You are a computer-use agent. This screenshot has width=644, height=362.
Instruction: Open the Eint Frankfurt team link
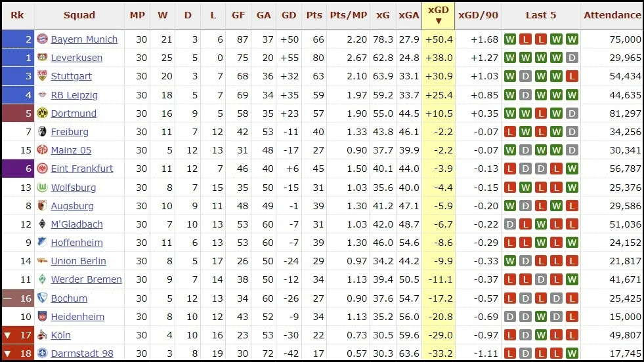tap(82, 169)
